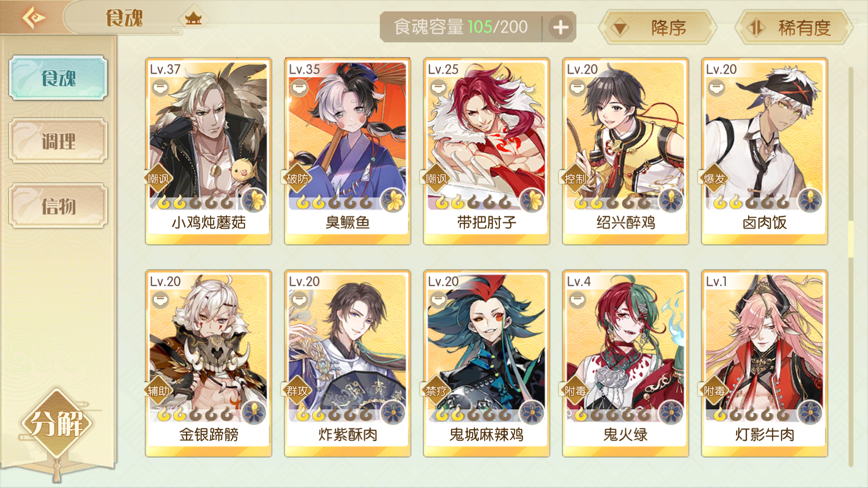Select the 调理 side tab
The height and width of the screenshot is (488, 868).
(x=58, y=141)
